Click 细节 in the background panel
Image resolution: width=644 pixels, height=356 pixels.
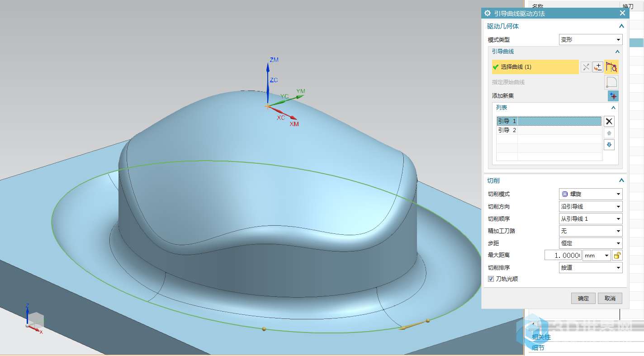point(538,348)
